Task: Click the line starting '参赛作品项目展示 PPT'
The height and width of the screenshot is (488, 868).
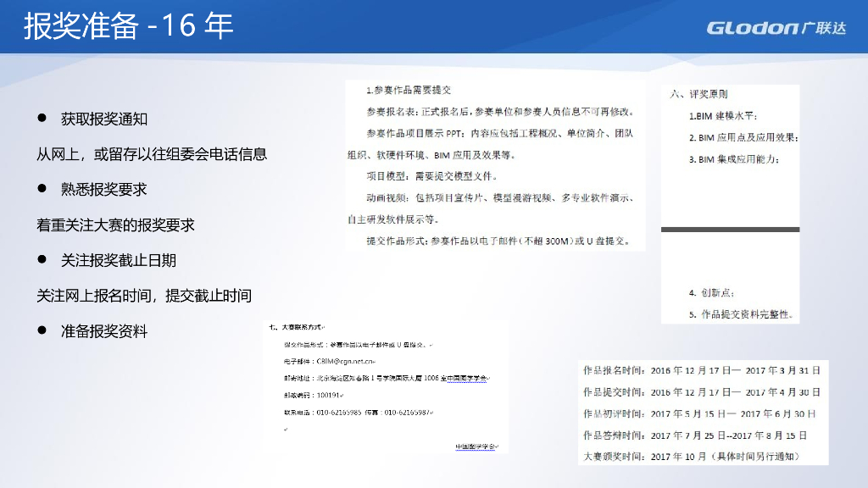Action: pos(500,133)
